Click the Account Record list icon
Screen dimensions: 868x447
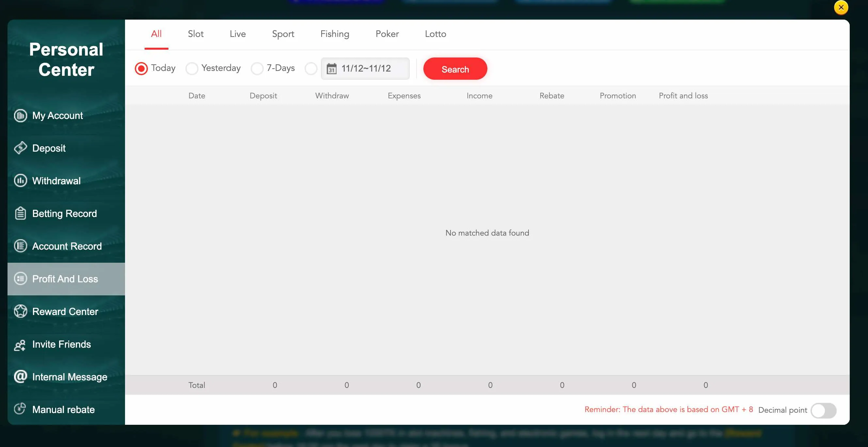20,246
